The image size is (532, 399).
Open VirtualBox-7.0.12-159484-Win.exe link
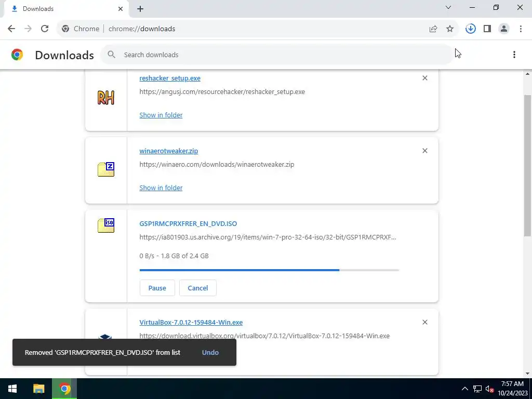point(191,322)
